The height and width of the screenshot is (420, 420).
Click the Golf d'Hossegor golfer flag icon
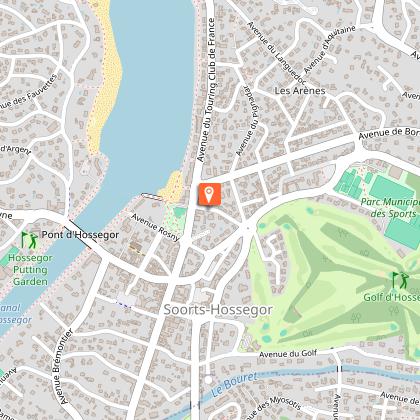(x=400, y=281)
